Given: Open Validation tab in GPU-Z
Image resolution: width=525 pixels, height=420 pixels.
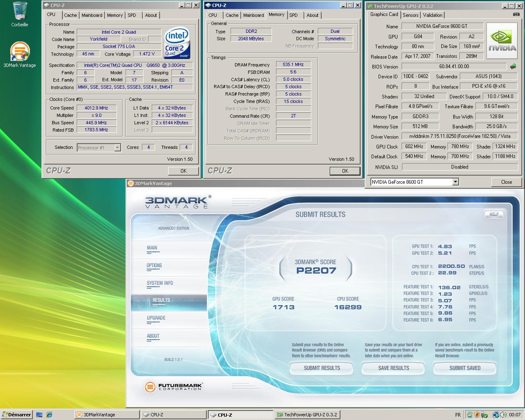Looking at the screenshot, I should point(433,15).
